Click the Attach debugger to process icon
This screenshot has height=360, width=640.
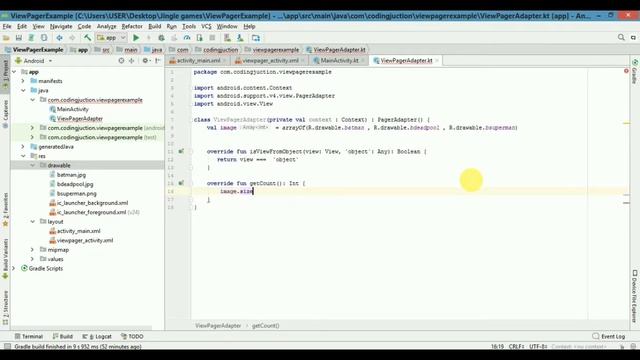coord(200,38)
